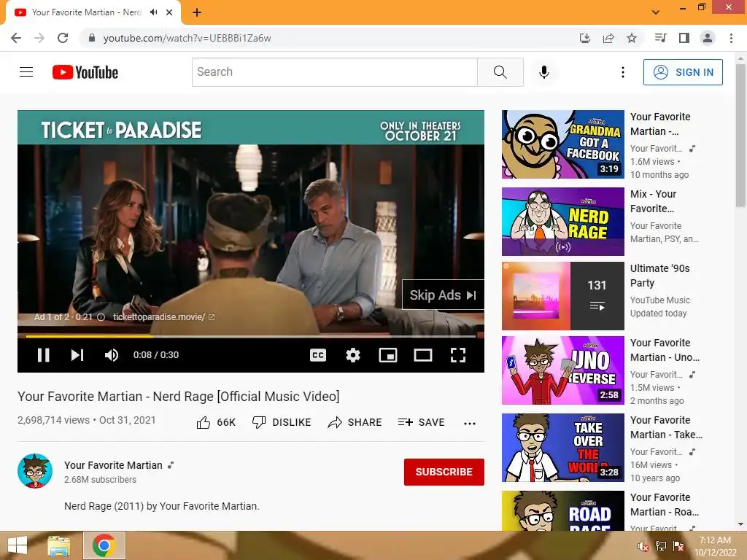747x560 pixels.
Task: Click the ad info circle icon
Action: point(101,317)
